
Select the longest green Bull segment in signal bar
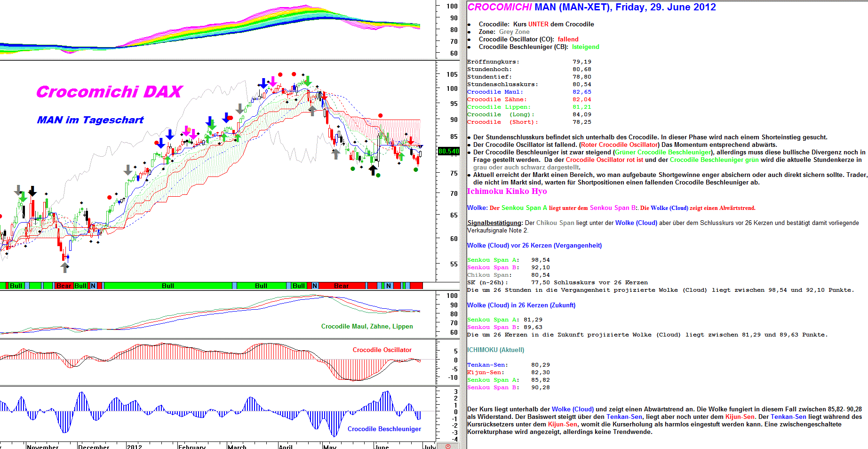(x=168, y=286)
